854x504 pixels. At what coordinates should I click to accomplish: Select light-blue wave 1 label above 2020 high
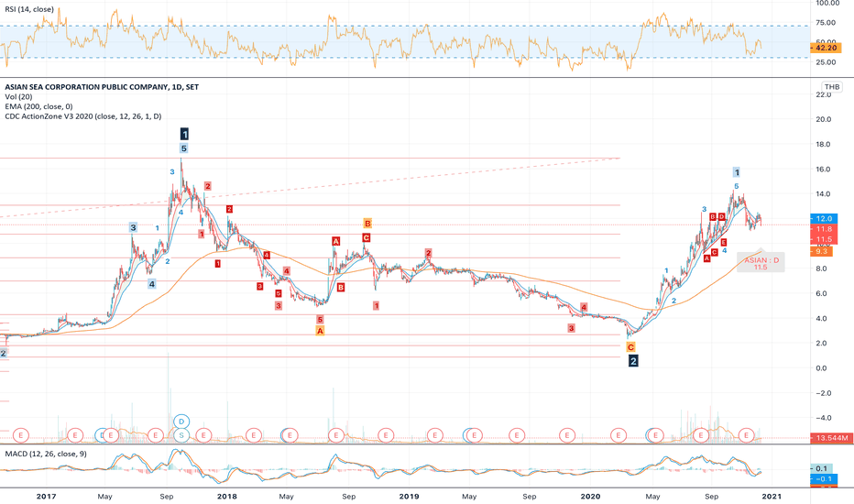point(737,172)
